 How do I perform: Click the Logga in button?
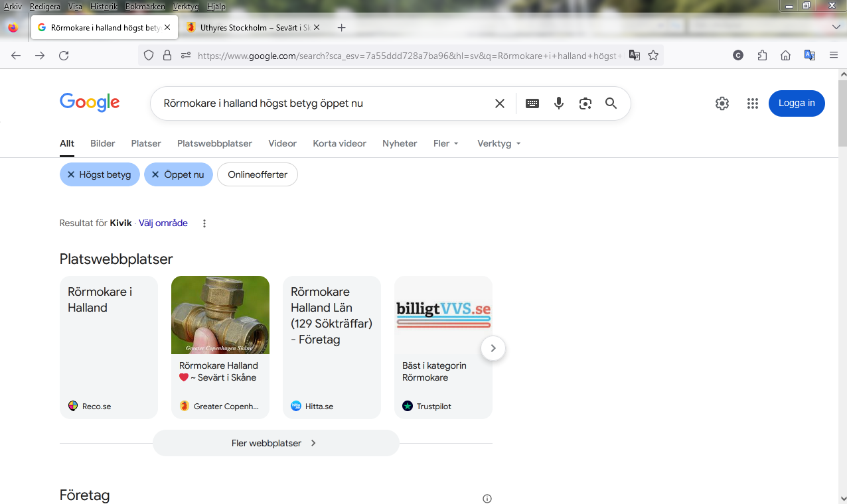(x=797, y=103)
